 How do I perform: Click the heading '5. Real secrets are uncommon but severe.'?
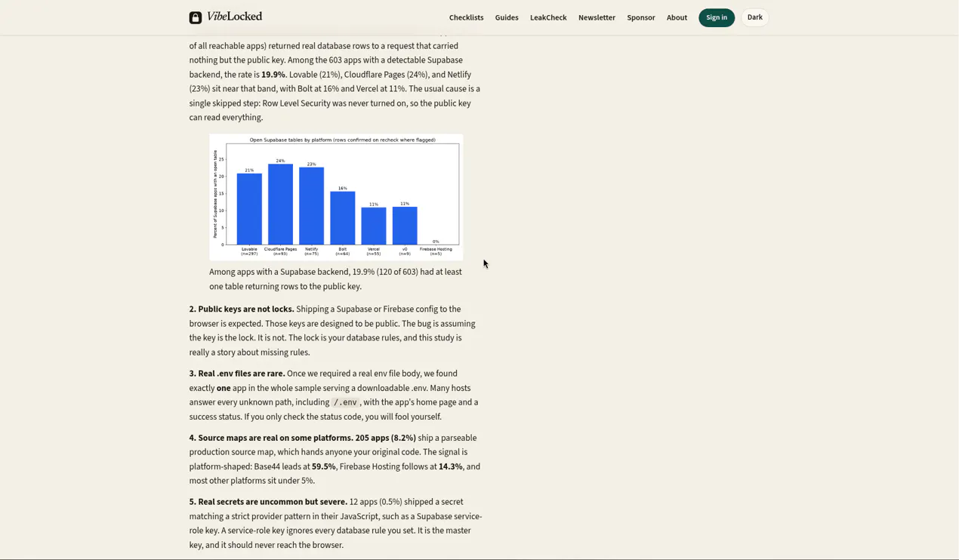click(x=268, y=502)
